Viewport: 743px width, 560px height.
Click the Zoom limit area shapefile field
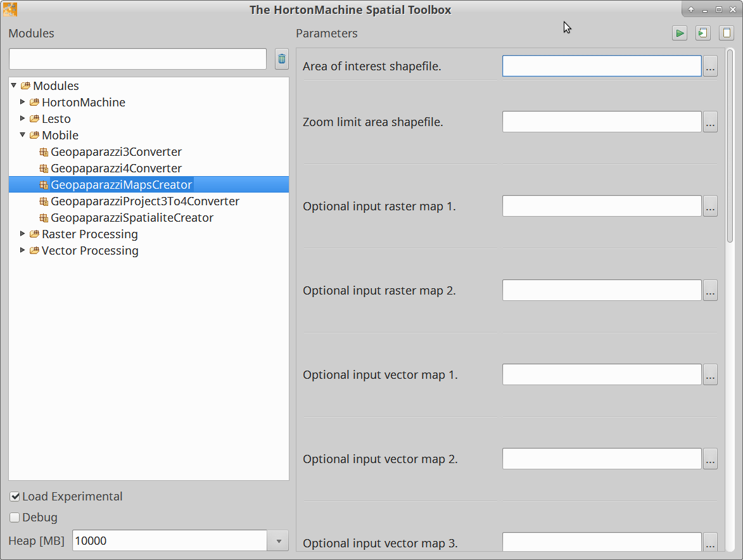pos(602,122)
